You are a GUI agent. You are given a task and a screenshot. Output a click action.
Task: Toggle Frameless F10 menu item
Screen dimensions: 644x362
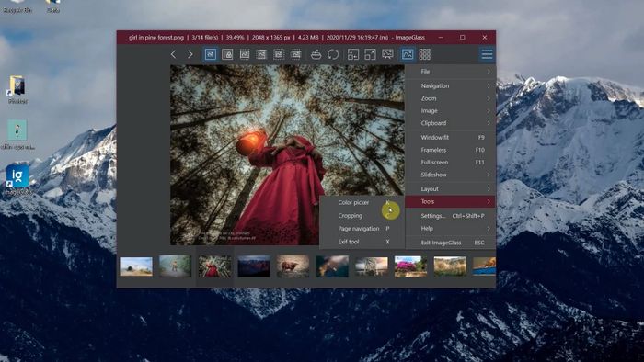click(x=451, y=150)
